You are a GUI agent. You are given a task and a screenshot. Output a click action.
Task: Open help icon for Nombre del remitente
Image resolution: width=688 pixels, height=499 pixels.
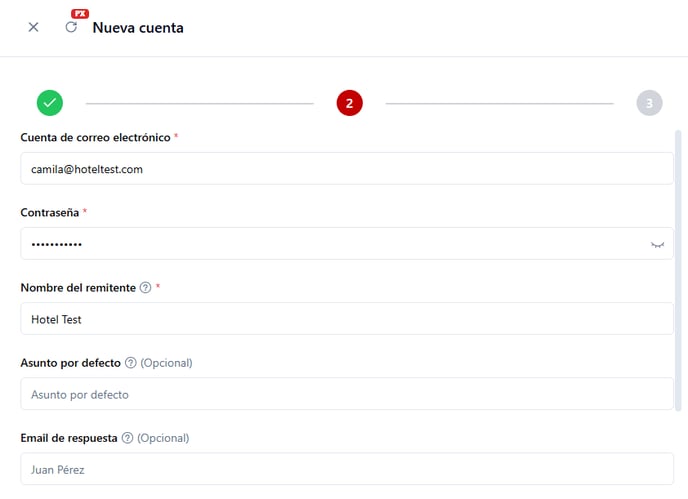[x=146, y=288]
